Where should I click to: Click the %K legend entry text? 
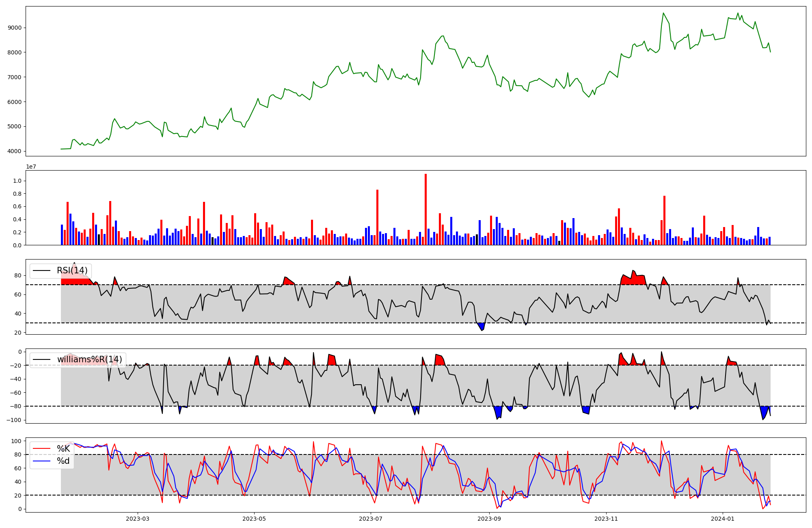(63, 449)
